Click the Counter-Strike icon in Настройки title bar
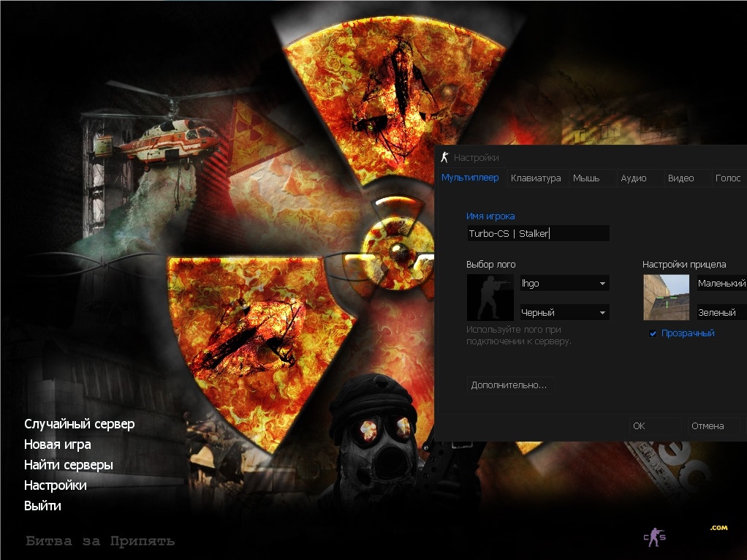The height and width of the screenshot is (560, 747). 445,157
